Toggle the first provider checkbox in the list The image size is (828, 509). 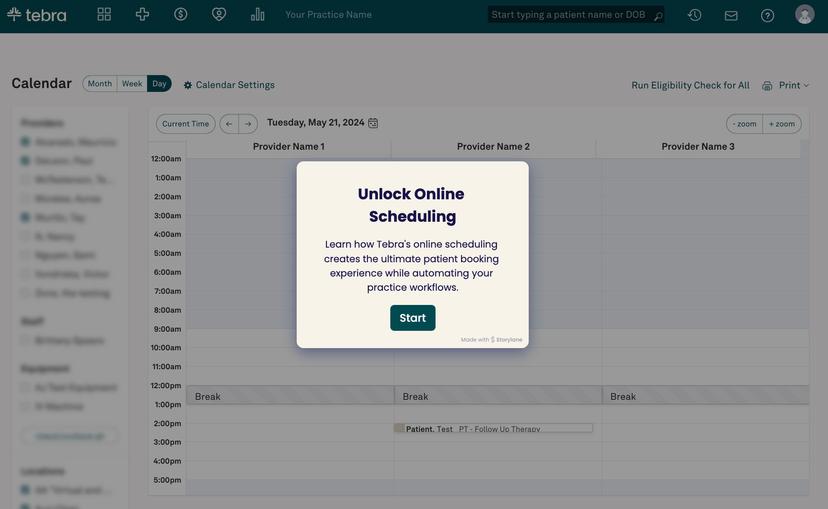click(26, 142)
